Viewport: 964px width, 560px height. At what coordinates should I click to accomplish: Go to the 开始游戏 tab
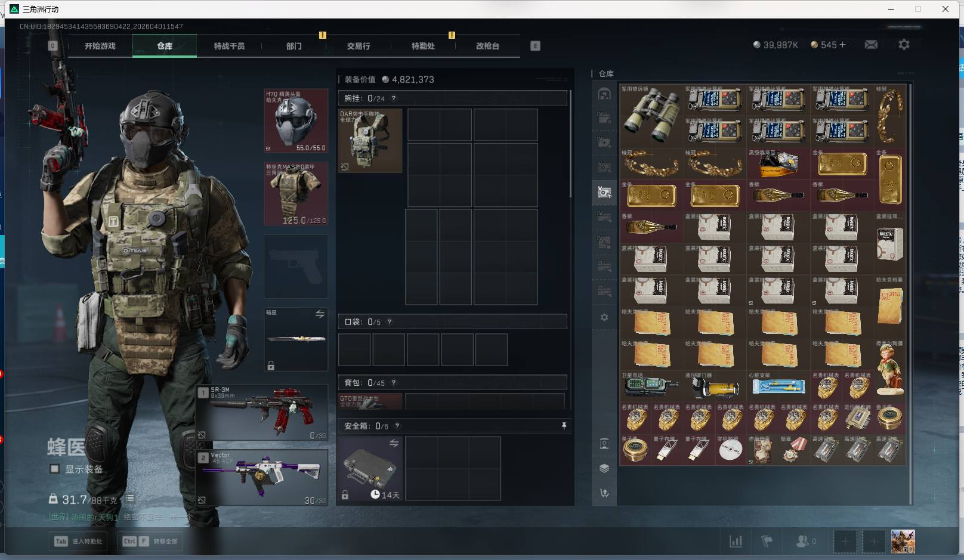[100, 46]
